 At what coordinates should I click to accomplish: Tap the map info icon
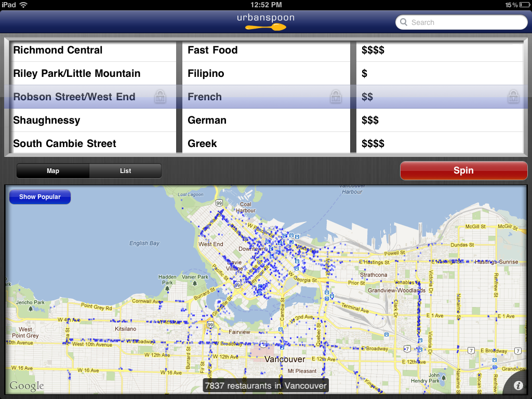517,385
